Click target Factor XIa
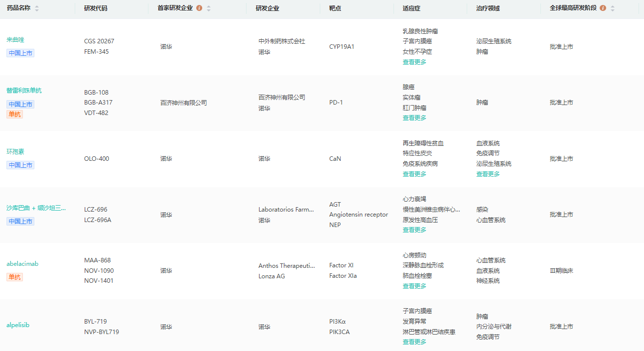The image size is (644, 351). click(343, 276)
